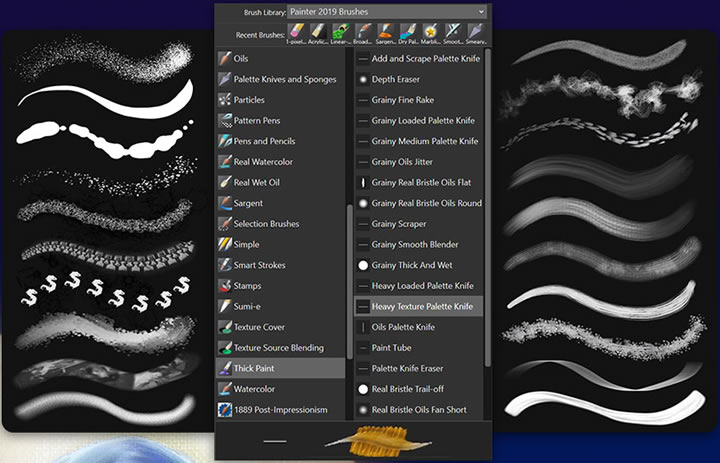Select the Linear green recent brush
Image resolution: width=720 pixels, height=463 pixels.
[341, 34]
